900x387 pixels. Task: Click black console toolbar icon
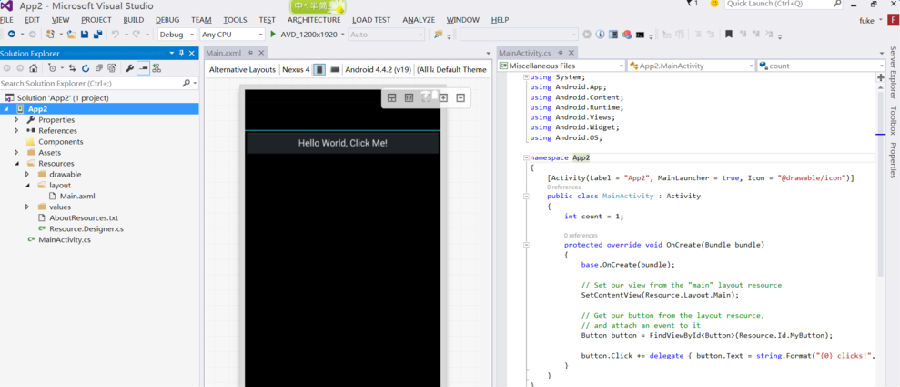[x=640, y=34]
